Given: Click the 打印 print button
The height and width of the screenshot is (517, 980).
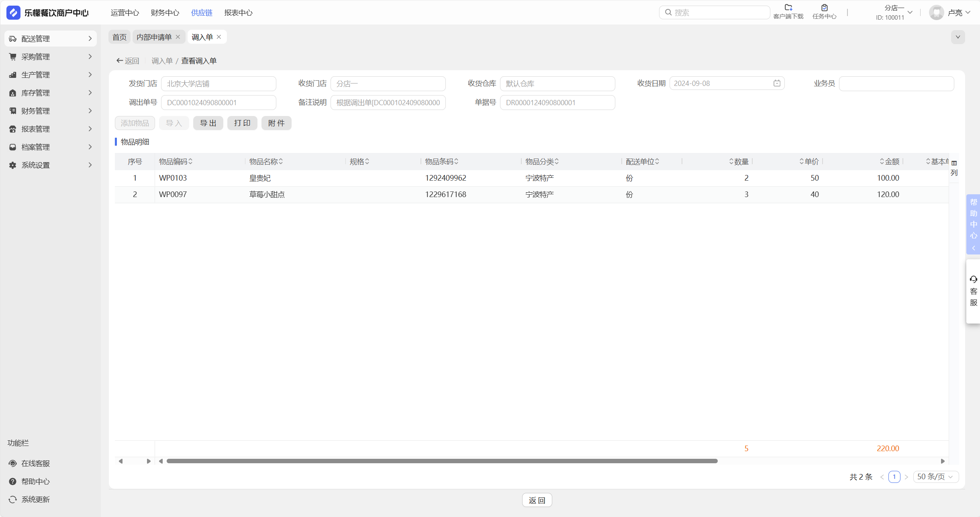Looking at the screenshot, I should tap(242, 123).
